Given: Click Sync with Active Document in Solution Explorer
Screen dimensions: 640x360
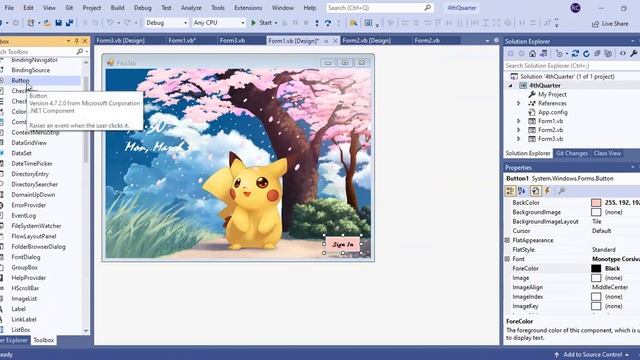Looking at the screenshot, I should point(575,53).
